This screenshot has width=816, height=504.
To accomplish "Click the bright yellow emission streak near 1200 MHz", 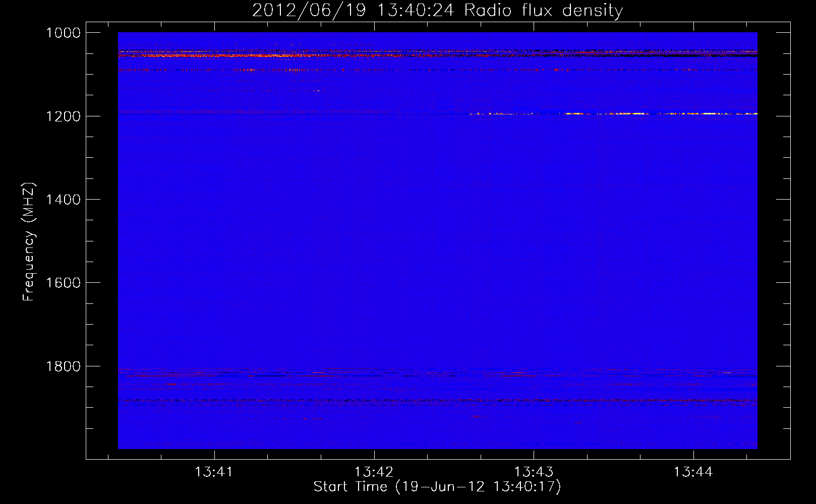I will (613, 114).
